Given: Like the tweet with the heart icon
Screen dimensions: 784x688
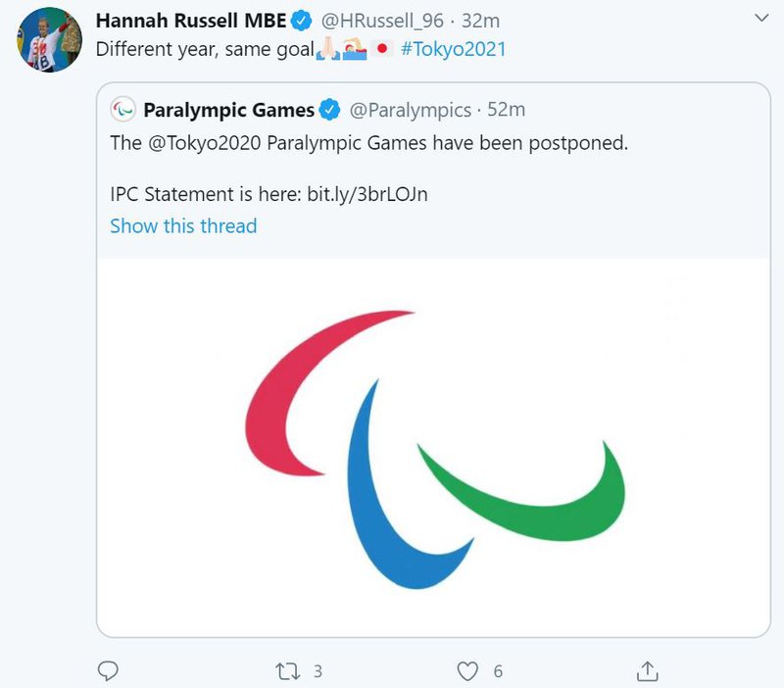Looking at the screenshot, I should point(468,671).
